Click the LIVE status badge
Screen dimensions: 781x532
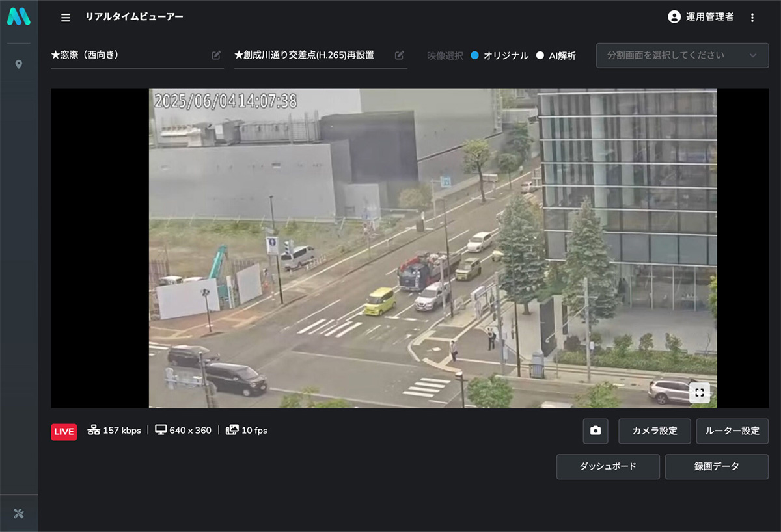64,432
